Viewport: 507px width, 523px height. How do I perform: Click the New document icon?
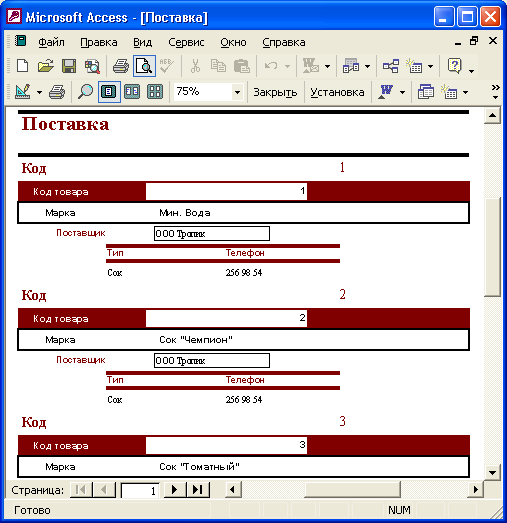click(x=22, y=66)
